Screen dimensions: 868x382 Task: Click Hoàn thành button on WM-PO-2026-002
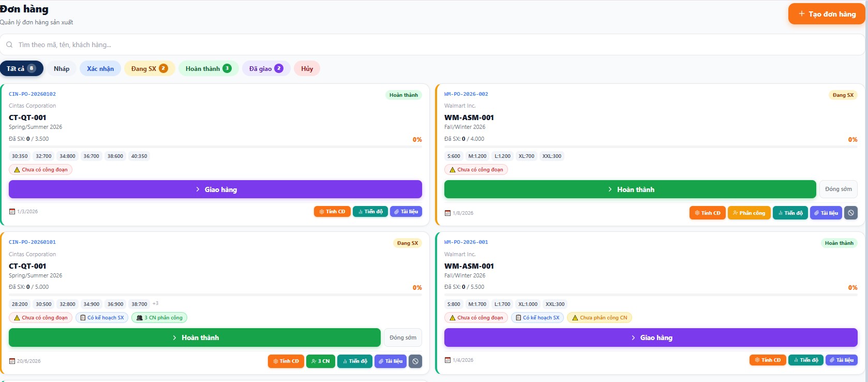(x=630, y=189)
